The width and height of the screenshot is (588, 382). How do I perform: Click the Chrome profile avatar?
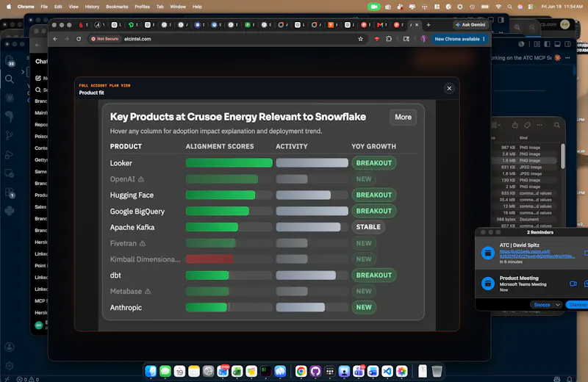click(424, 39)
